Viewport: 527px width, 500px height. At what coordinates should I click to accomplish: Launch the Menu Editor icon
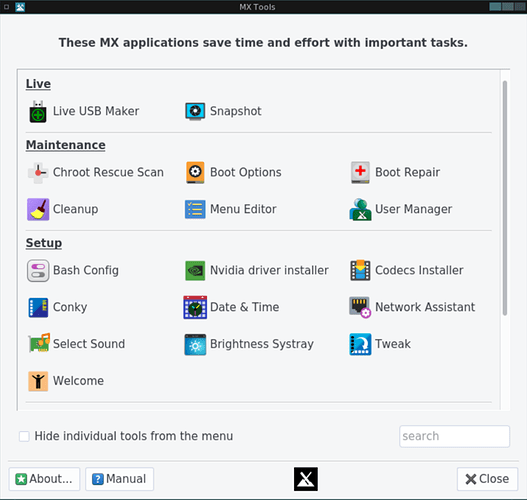coord(195,209)
